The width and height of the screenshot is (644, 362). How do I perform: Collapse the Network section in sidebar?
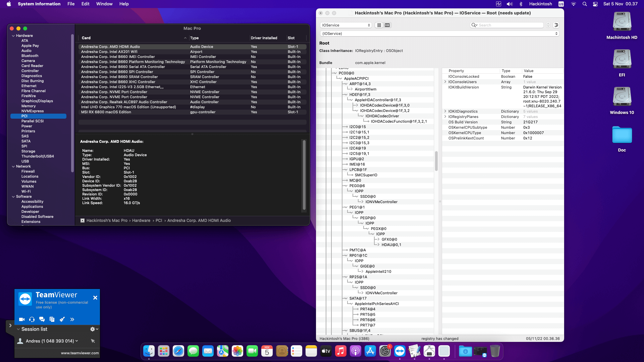(x=13, y=166)
